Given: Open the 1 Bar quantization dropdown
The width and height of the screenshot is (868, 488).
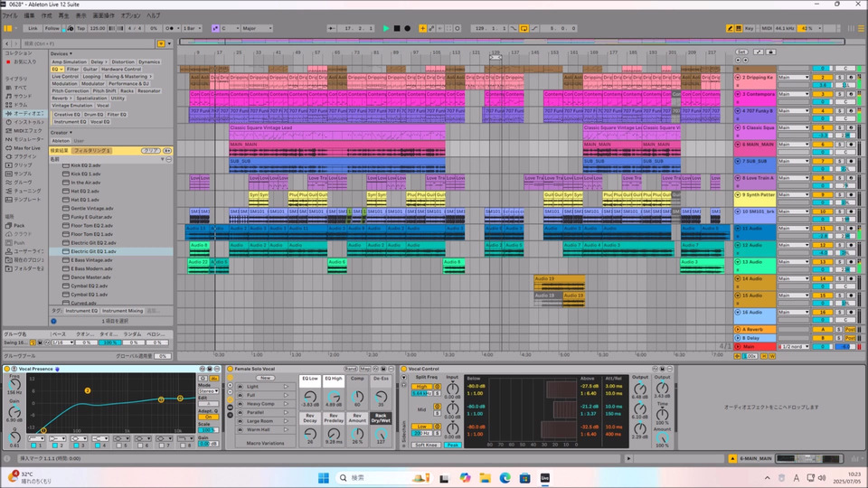Looking at the screenshot, I should pyautogui.click(x=193, y=28).
